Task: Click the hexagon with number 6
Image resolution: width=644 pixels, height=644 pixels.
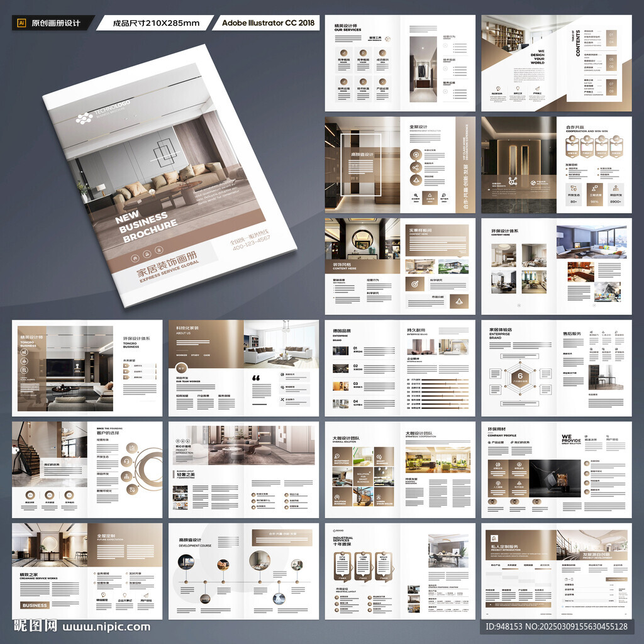Action: pyautogui.click(x=519, y=376)
